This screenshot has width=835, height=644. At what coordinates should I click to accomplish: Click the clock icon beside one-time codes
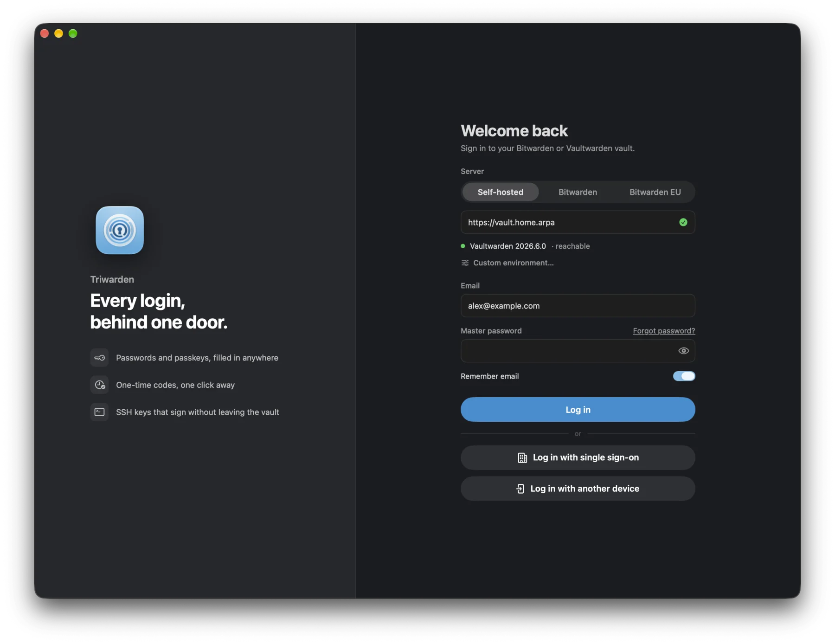[100, 385]
